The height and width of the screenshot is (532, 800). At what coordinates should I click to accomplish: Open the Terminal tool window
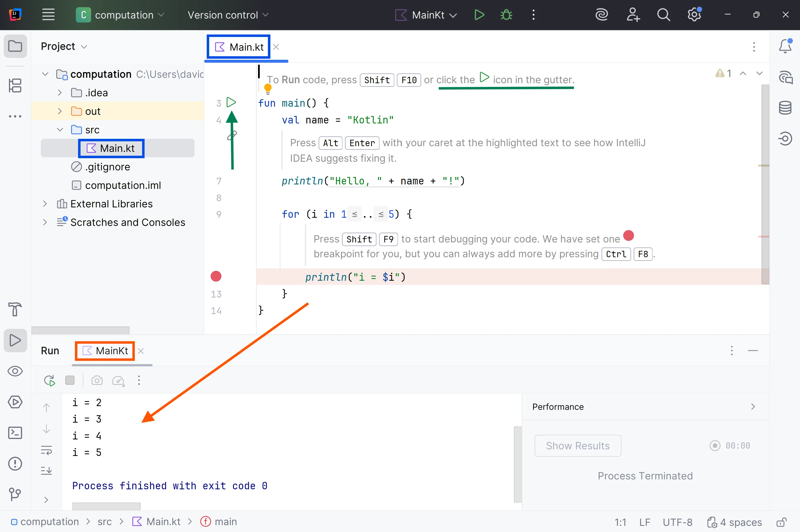pos(15,433)
